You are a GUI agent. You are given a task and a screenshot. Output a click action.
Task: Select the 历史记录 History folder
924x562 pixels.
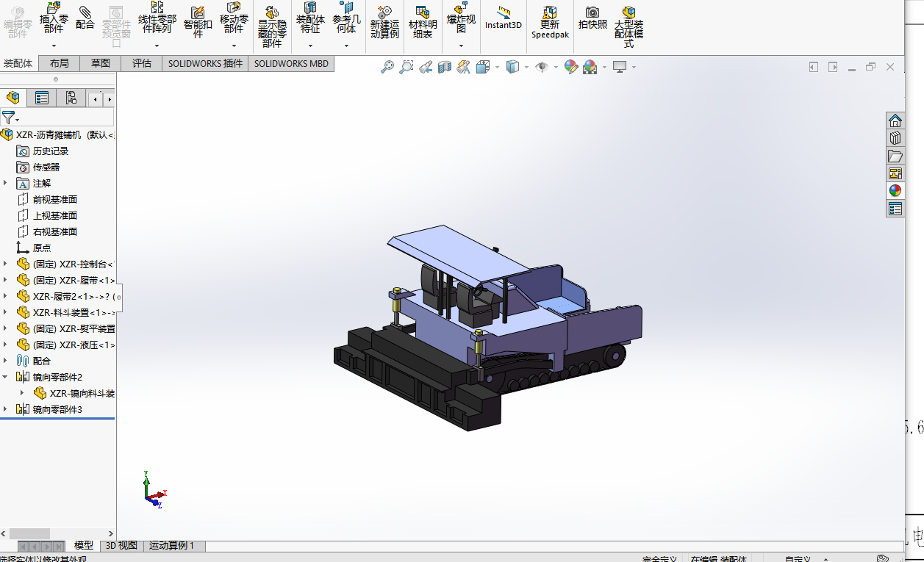pyautogui.click(x=43, y=151)
